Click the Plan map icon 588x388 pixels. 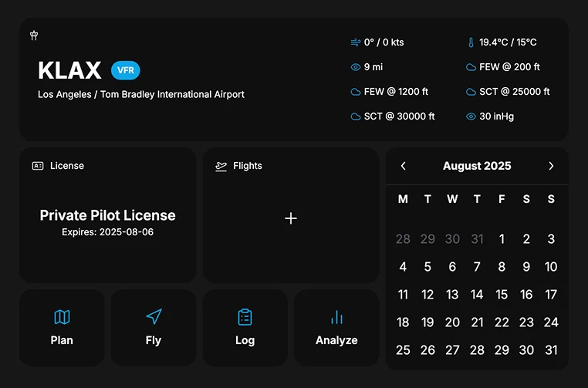point(62,317)
